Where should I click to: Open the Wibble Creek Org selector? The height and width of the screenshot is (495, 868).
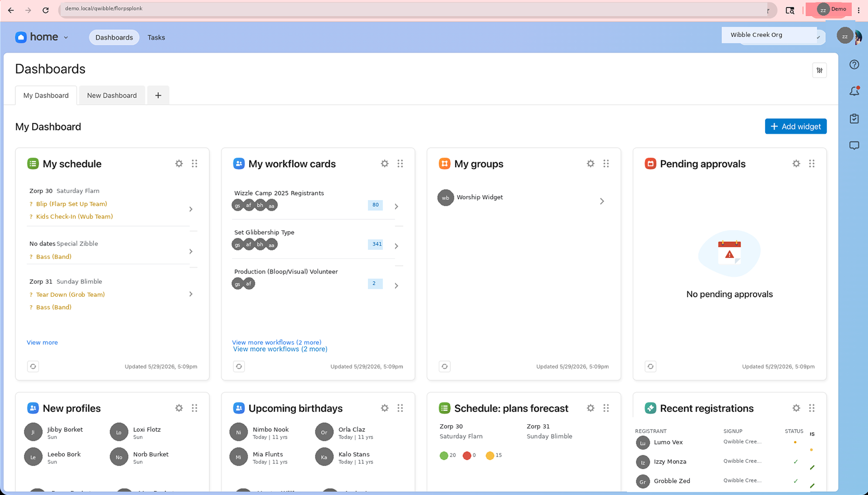[x=773, y=35]
